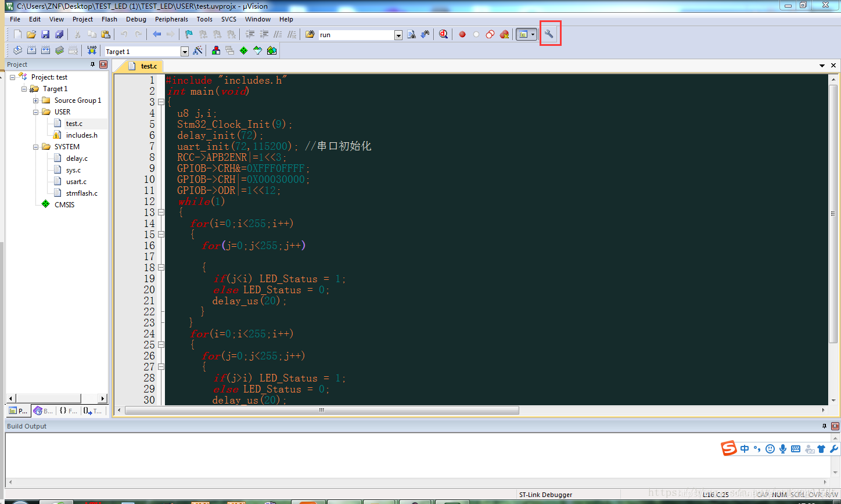
Task: Switch to the Functions panel tab
Action: point(68,411)
